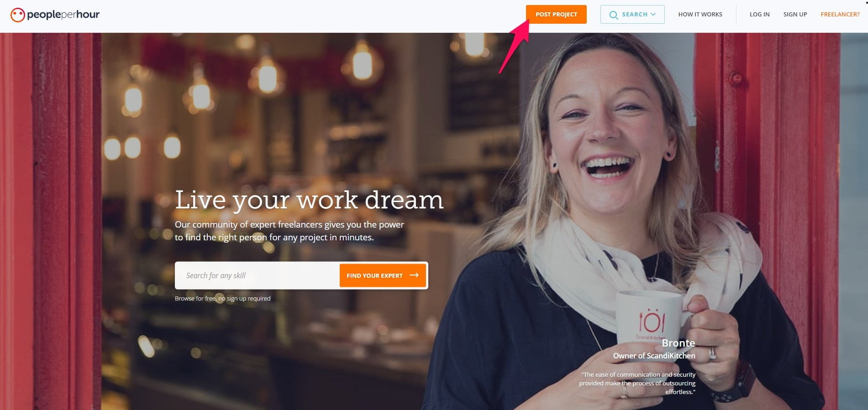Click the pink annotation arrow
This screenshot has height=410, width=868.
(514, 46)
